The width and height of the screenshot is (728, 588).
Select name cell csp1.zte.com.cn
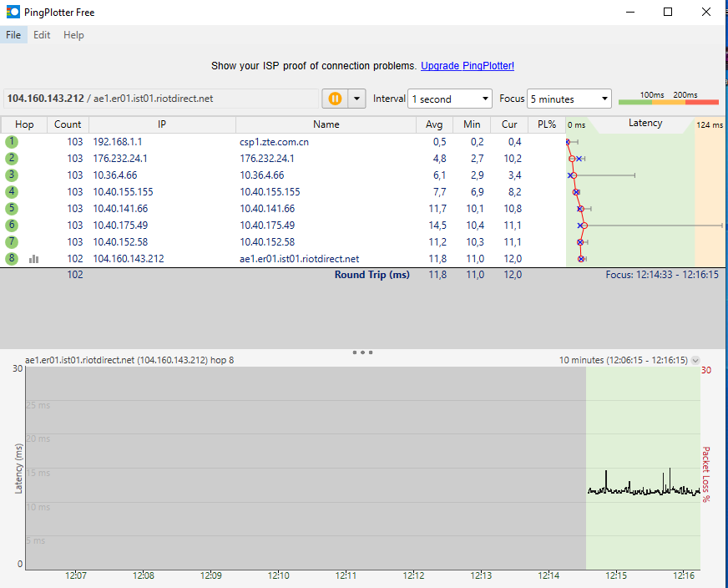(x=274, y=142)
